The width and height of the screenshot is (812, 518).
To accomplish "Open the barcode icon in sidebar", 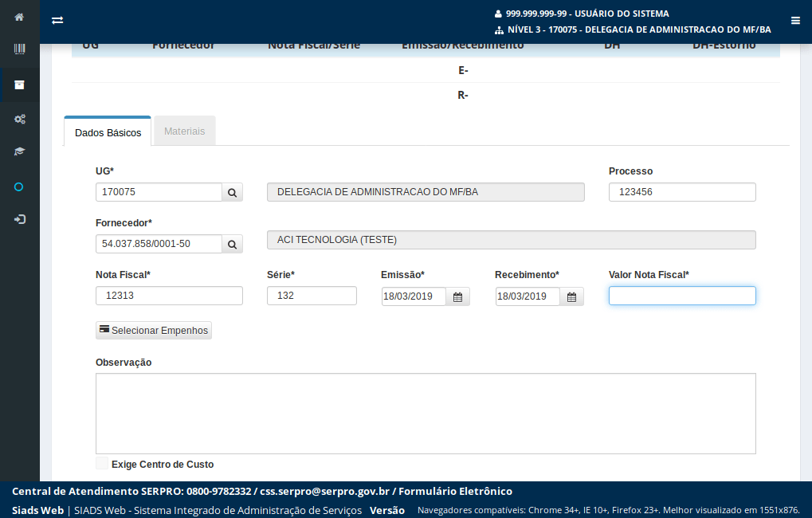I will coord(19,49).
